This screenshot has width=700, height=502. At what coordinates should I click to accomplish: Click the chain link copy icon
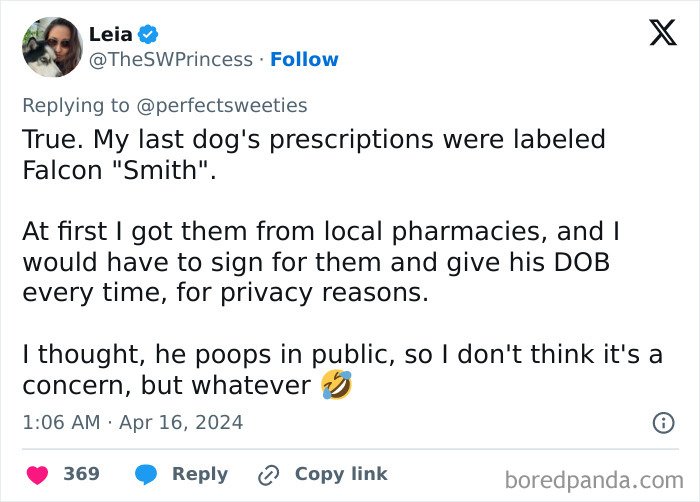coord(268,475)
